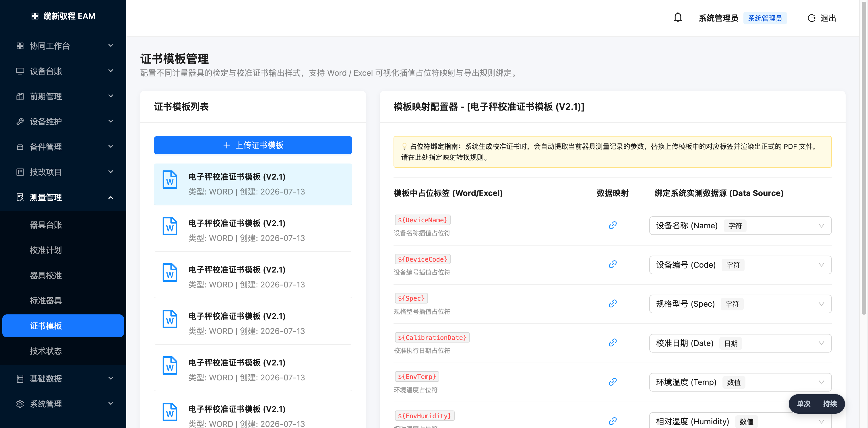Screen dimensions: 868x428
Task: Click the 设备维护 wrench icon
Action: [20, 122]
